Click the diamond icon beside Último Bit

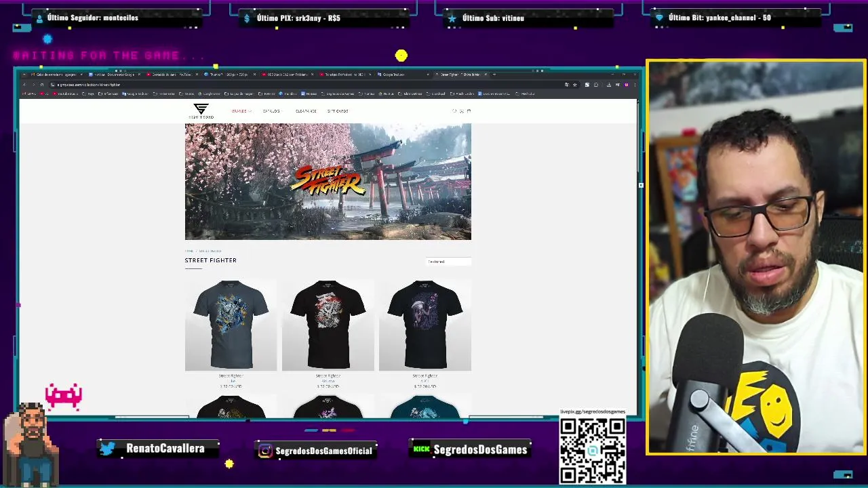658,18
